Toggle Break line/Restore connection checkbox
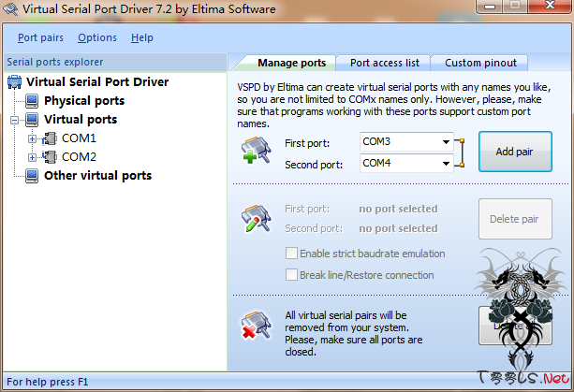This screenshot has width=574, height=392. tap(291, 275)
